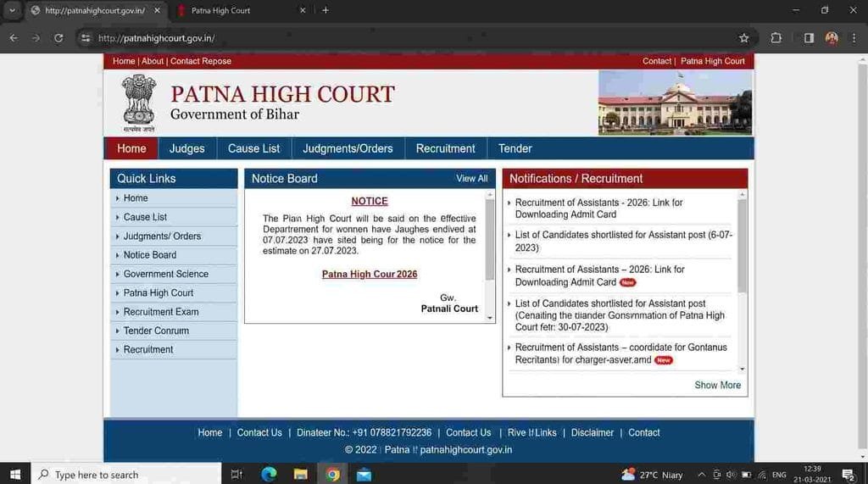Open Chrome icon on taskbar
This screenshot has height=484, width=868.
tap(332, 475)
